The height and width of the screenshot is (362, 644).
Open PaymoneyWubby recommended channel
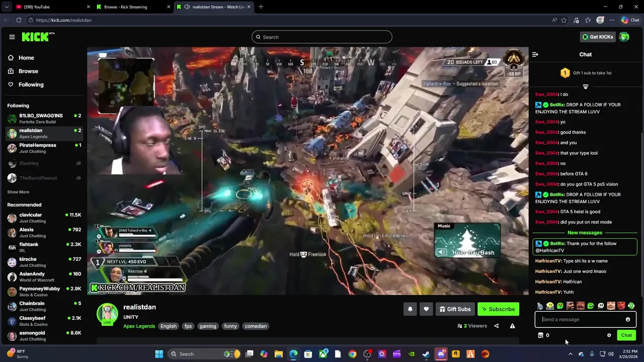click(44, 292)
